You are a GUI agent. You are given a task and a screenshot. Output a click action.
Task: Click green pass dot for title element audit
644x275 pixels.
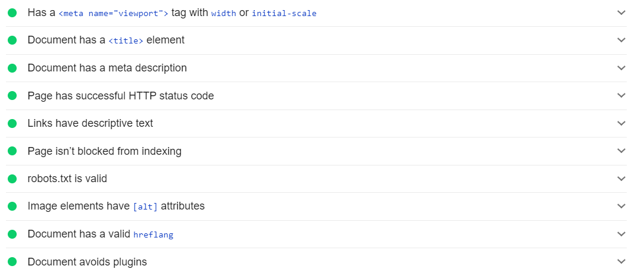(x=12, y=40)
